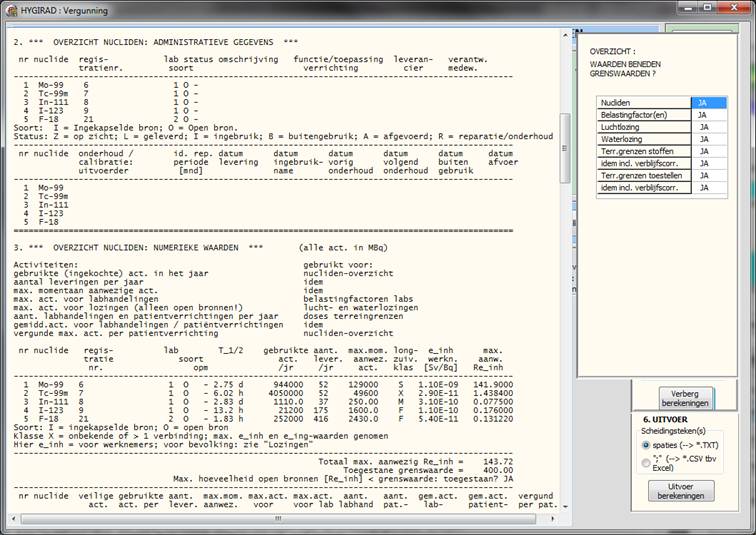Click value 141.9000 in Re_inh column
Screen dimensions: 756x535
[493, 385]
